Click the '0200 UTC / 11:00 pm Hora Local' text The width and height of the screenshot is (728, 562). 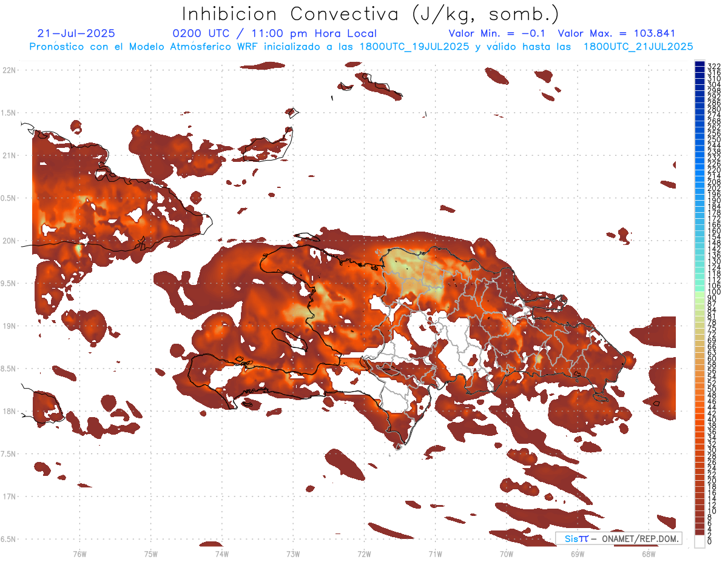pyautogui.click(x=275, y=34)
